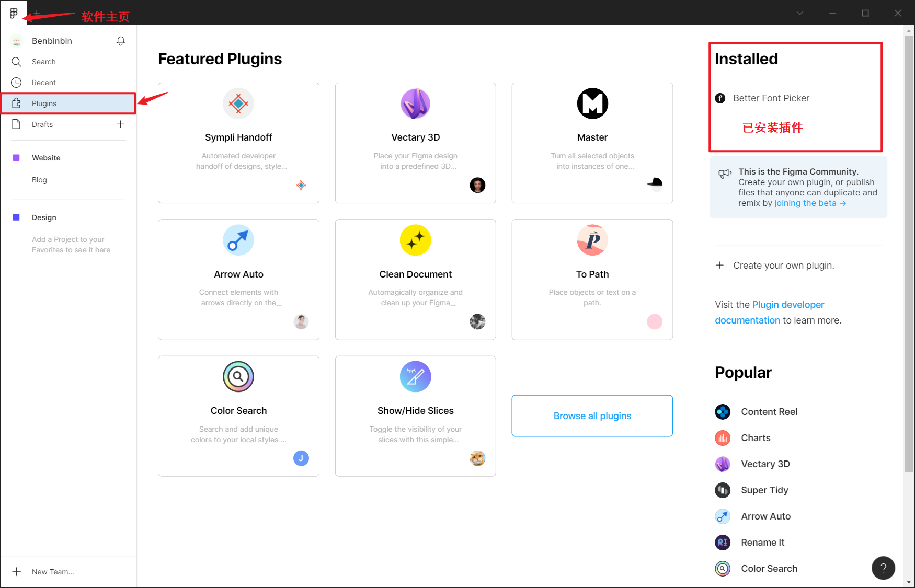
Task: Click the Search field in sidebar
Action: [44, 62]
